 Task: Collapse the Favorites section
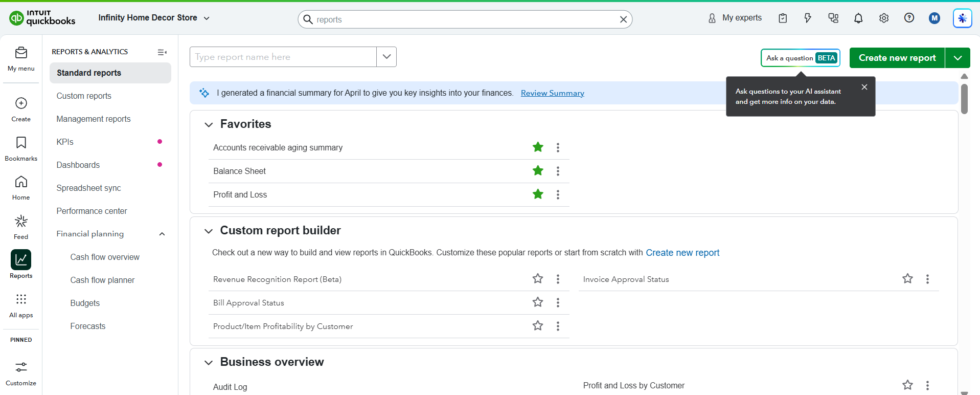point(209,124)
